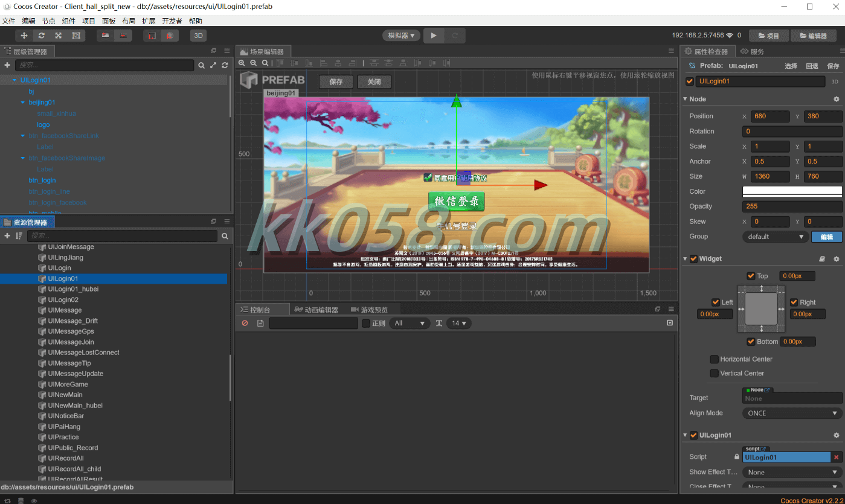Screen dimensions: 845x504
Task: Click the Group 编辑 edit button
Action: pyautogui.click(x=826, y=237)
